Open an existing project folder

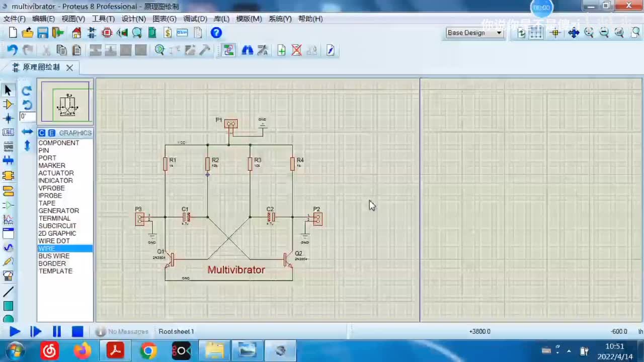(x=28, y=33)
